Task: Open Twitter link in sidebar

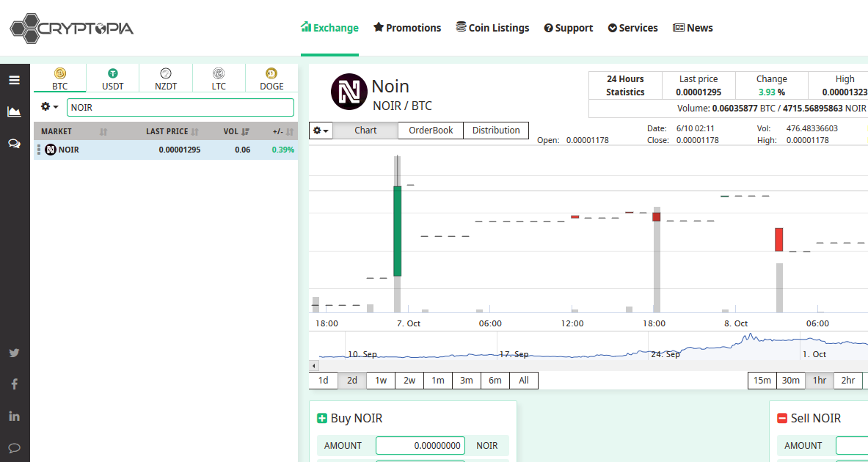Action: 15,353
